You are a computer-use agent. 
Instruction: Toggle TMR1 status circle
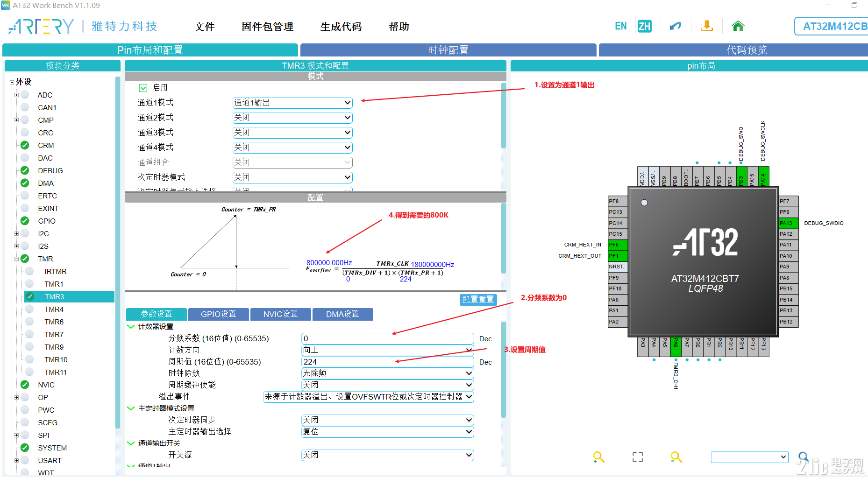(x=29, y=284)
